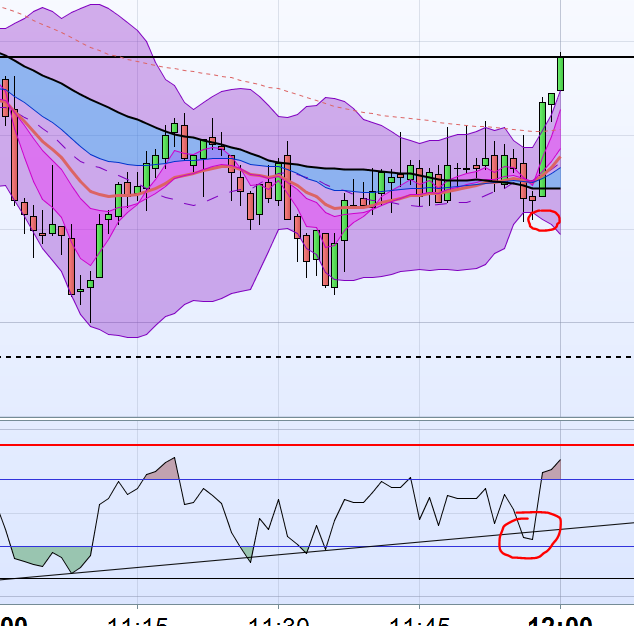
Task: Click the 12:00 time axis label
Action: click(560, 622)
